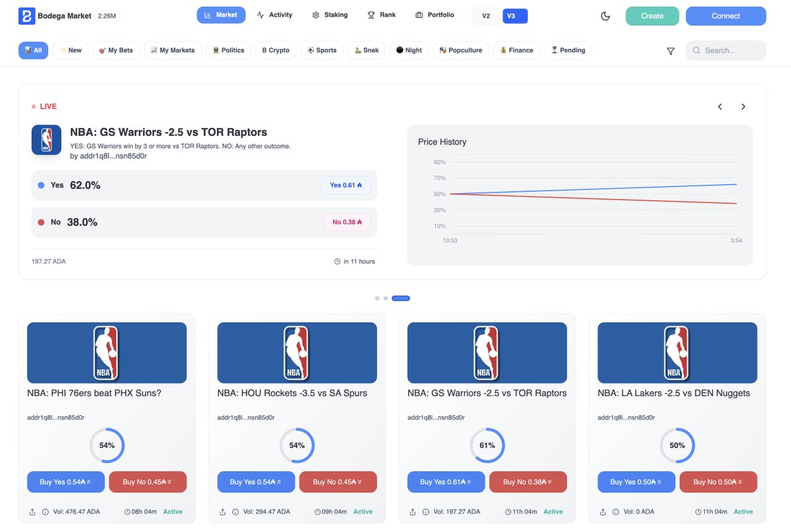Open the Staking tab
791x532 pixels.
tap(330, 15)
